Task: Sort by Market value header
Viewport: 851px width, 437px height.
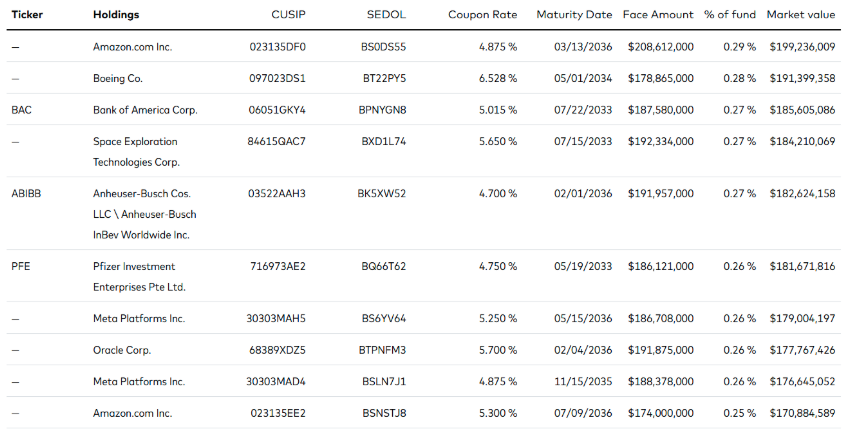Action: coord(801,15)
